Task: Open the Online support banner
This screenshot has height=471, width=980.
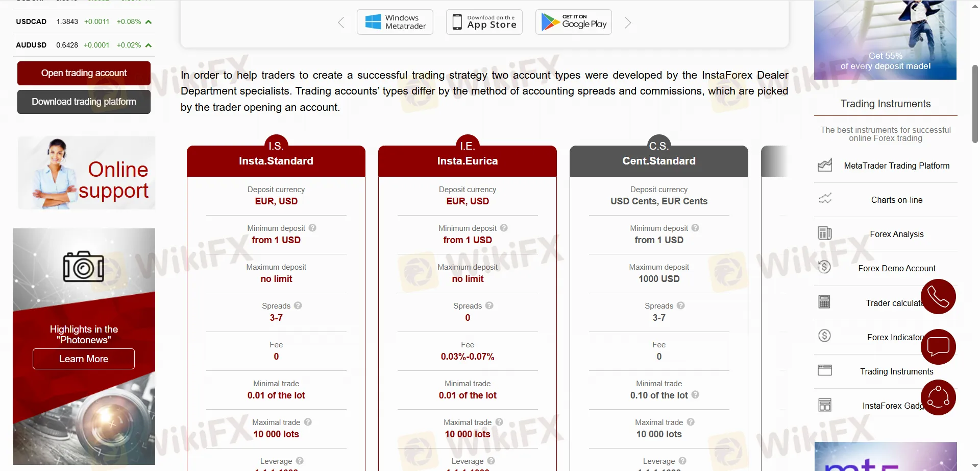Action: point(86,173)
